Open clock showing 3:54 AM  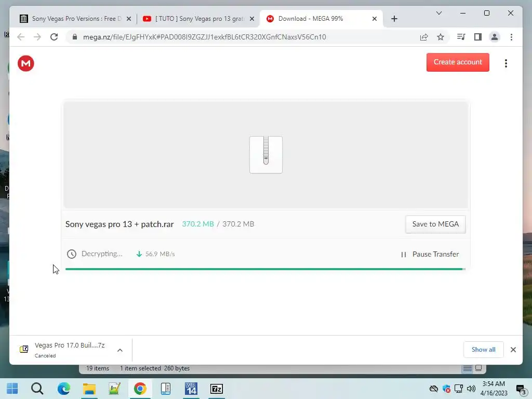point(494,389)
